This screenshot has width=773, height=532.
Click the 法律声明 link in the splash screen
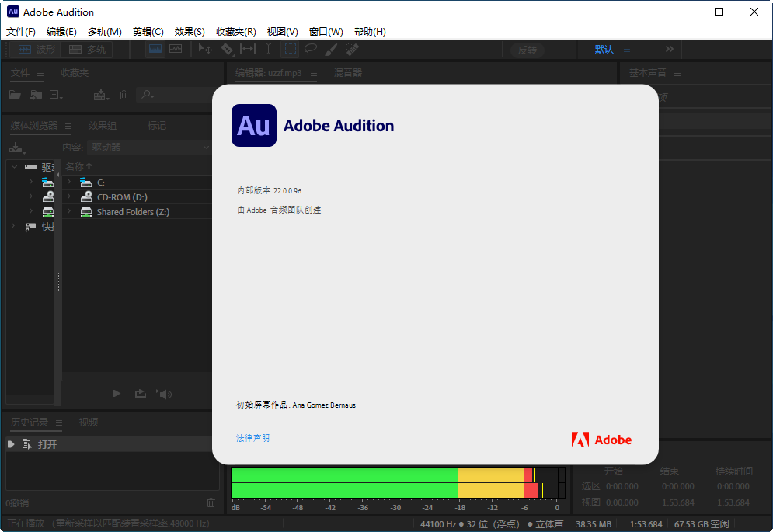(252, 437)
